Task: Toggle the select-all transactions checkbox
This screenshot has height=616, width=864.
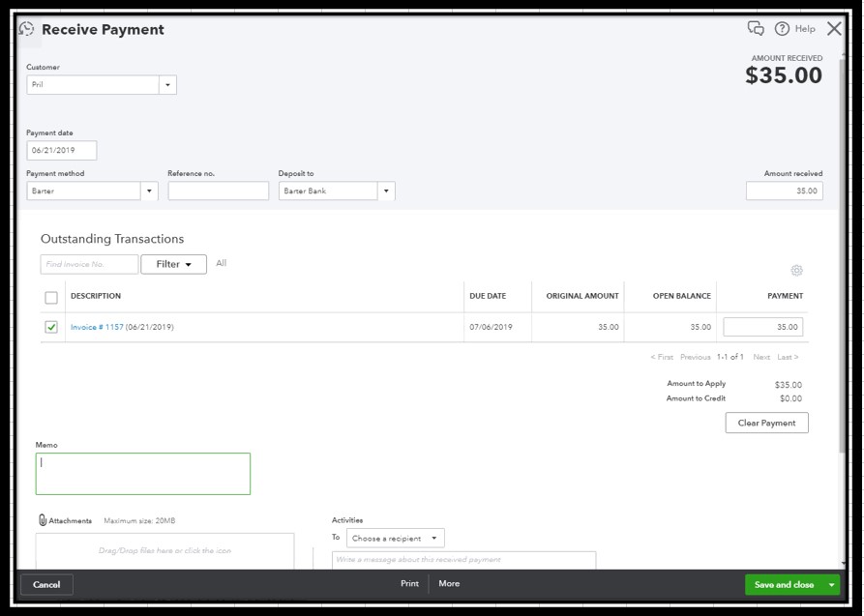Action: click(x=51, y=297)
